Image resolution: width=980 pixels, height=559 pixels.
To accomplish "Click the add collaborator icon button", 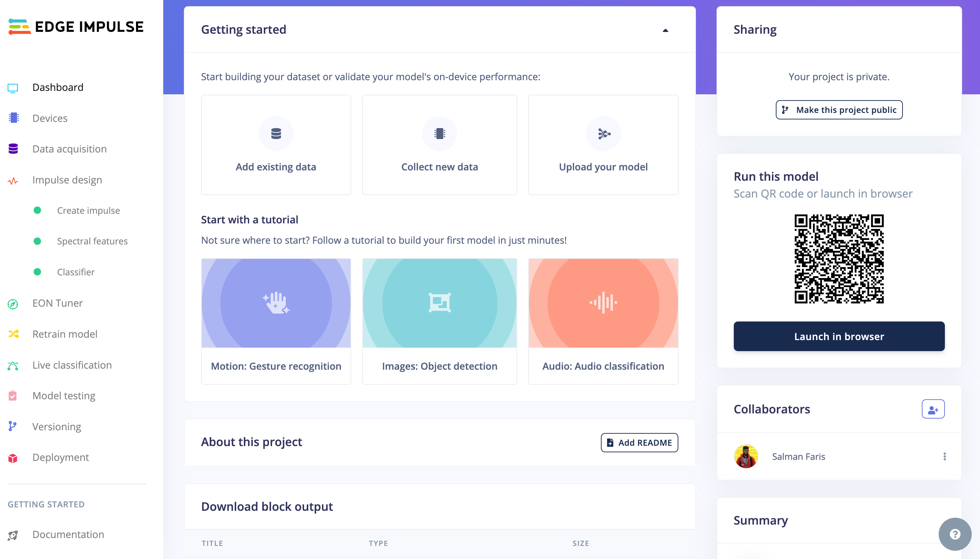I will coord(933,409).
